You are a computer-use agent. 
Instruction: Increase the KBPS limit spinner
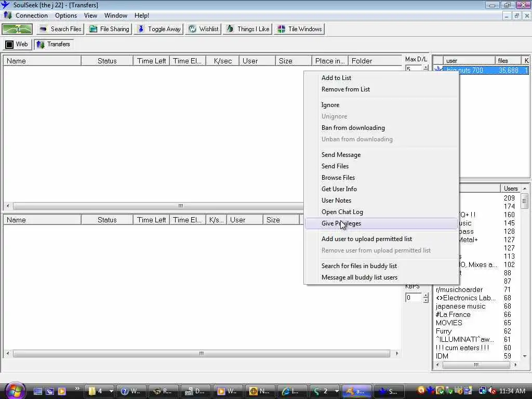click(425, 295)
